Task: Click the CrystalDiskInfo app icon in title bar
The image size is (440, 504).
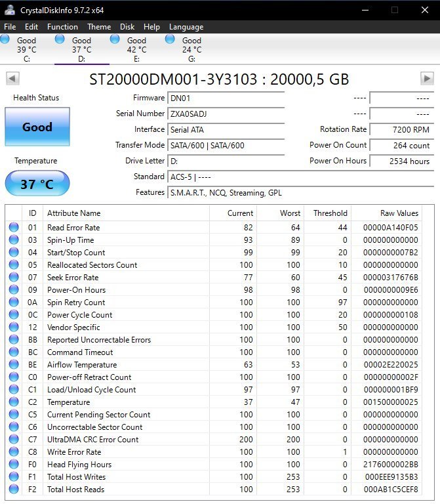Action: tap(10, 10)
